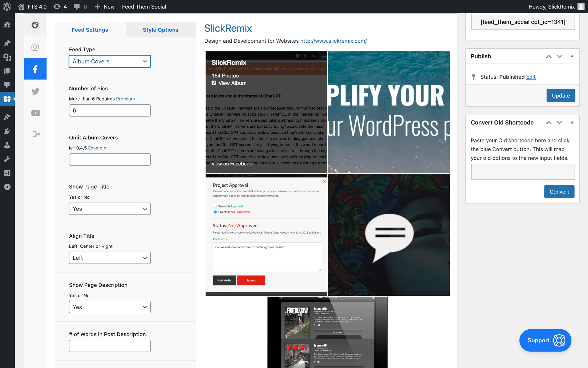
Task: Switch to Feed Settings tab
Action: (x=90, y=30)
